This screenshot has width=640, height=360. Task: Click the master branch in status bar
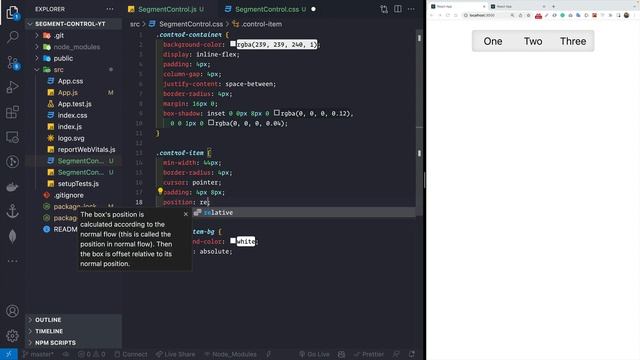click(x=38, y=354)
